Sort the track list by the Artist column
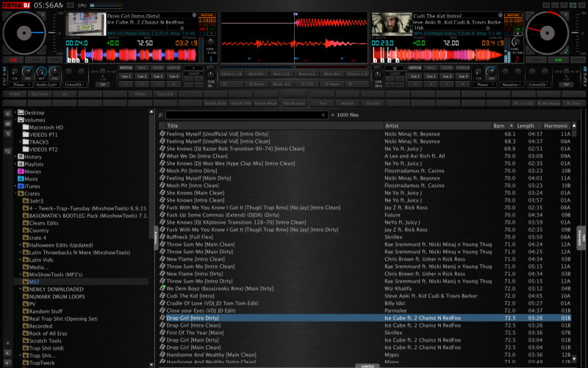 coord(437,126)
